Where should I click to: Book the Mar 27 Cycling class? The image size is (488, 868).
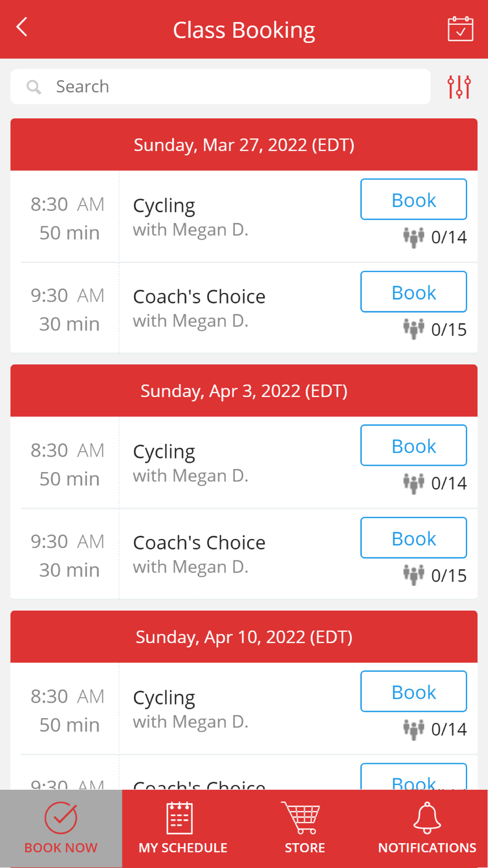coord(413,200)
